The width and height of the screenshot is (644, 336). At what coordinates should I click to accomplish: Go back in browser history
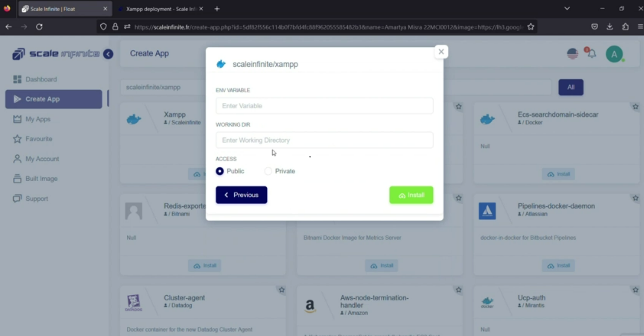click(8, 27)
